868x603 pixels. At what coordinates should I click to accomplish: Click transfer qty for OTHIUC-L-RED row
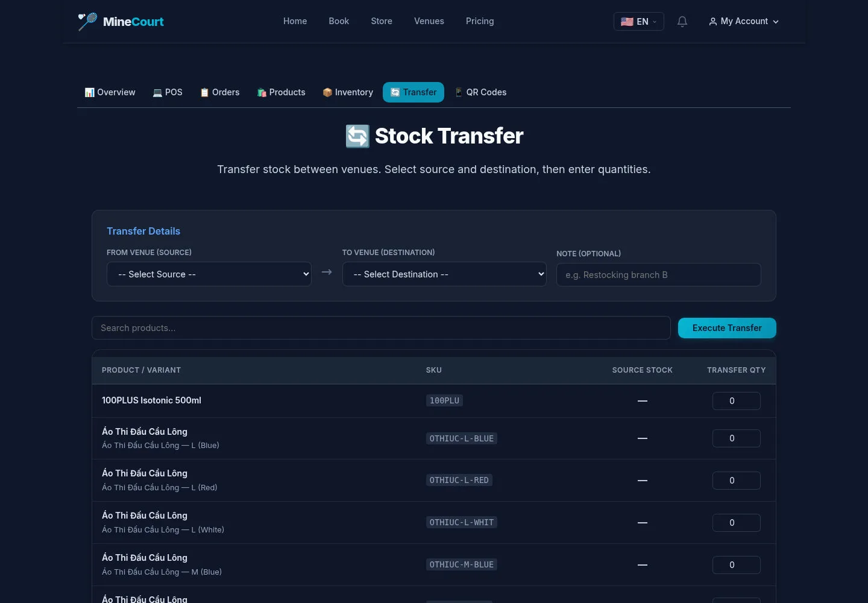point(737,481)
